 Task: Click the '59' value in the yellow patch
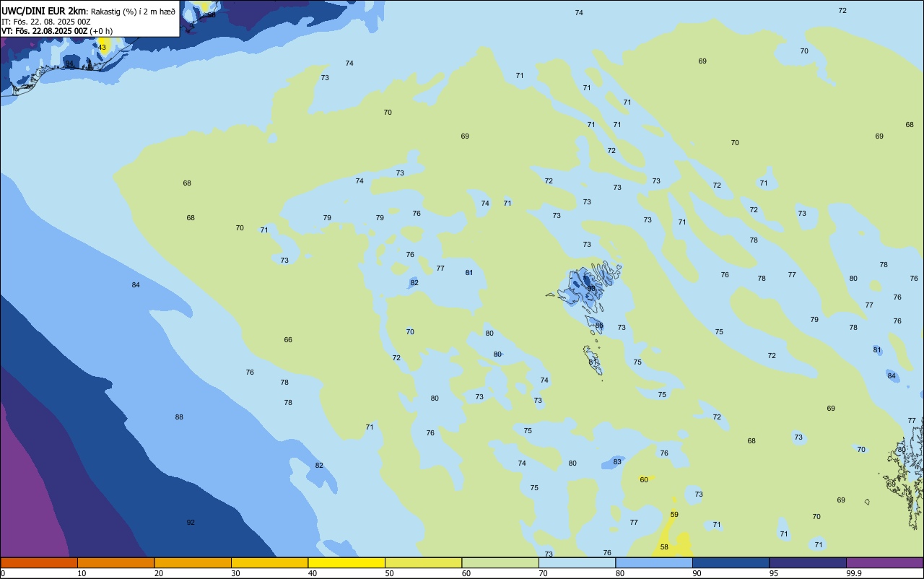click(674, 515)
